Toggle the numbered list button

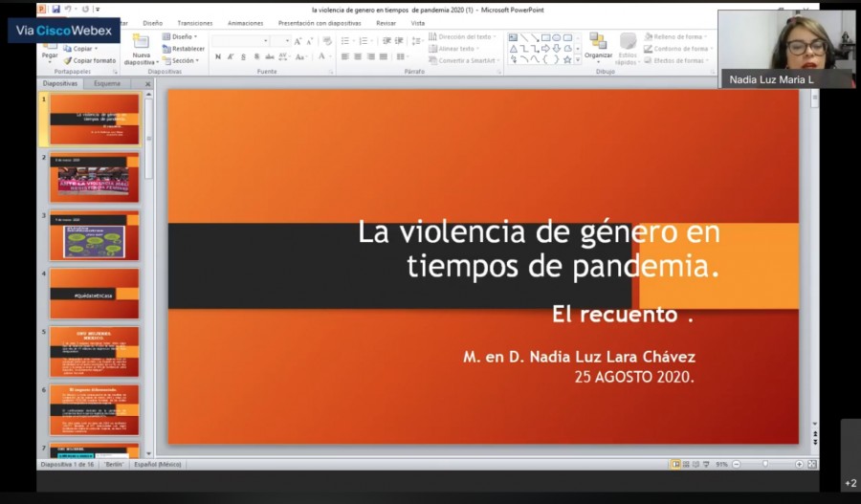(364, 41)
